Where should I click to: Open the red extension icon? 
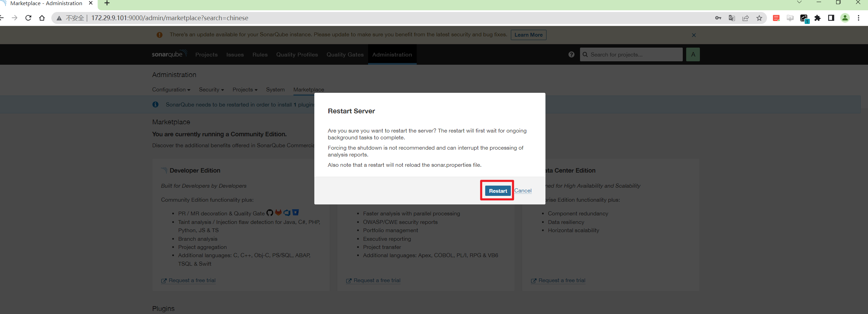tap(776, 18)
